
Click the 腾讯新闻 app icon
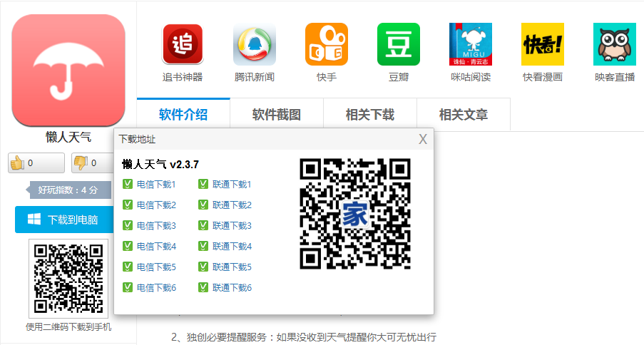[x=255, y=44]
